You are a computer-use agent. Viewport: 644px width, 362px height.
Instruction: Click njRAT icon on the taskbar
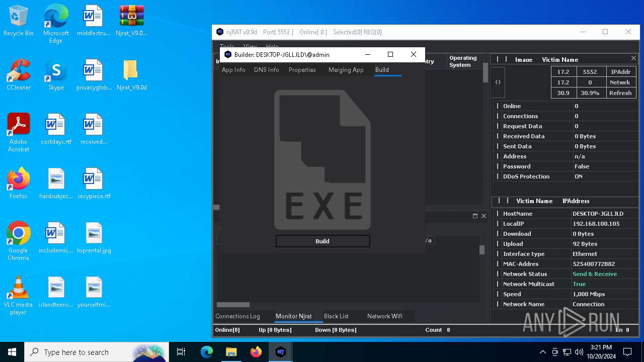click(x=280, y=352)
